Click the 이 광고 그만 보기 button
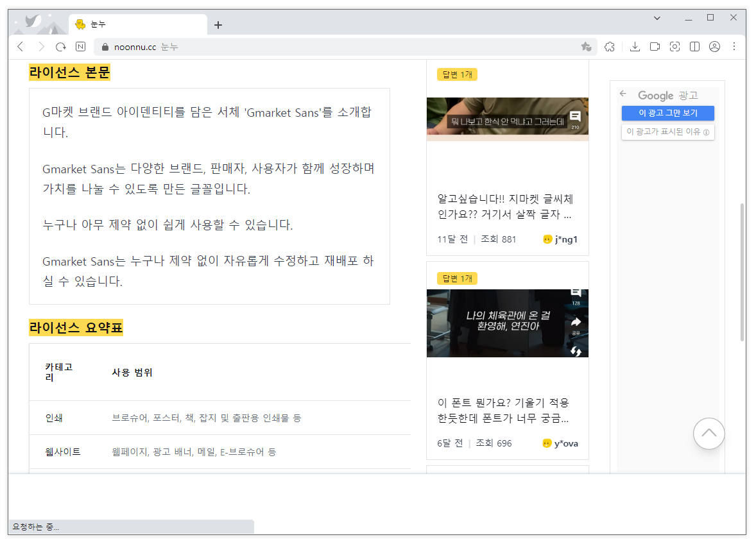This screenshot has width=756, height=544. [668, 113]
